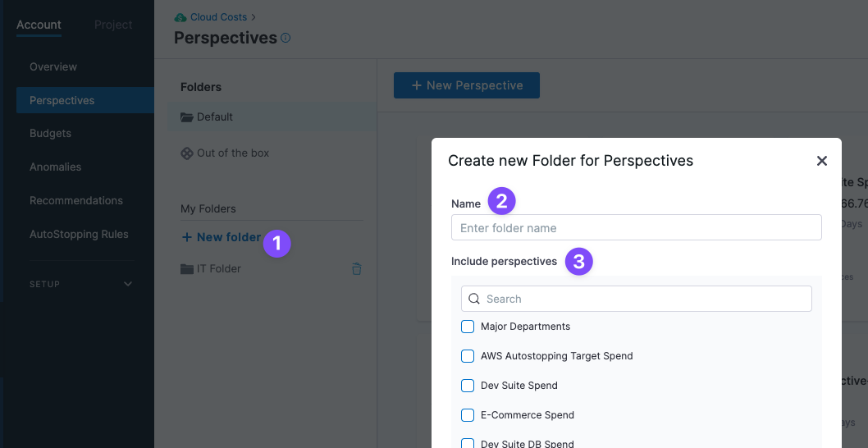868x448 pixels.
Task: Enable the E-Commerce Spend checkbox
Action: tap(468, 415)
